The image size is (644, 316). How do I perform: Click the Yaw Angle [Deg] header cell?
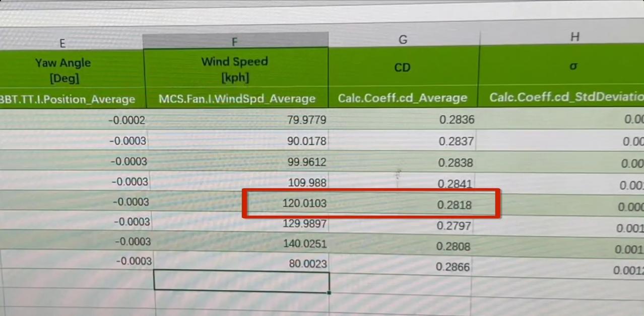(x=72, y=71)
